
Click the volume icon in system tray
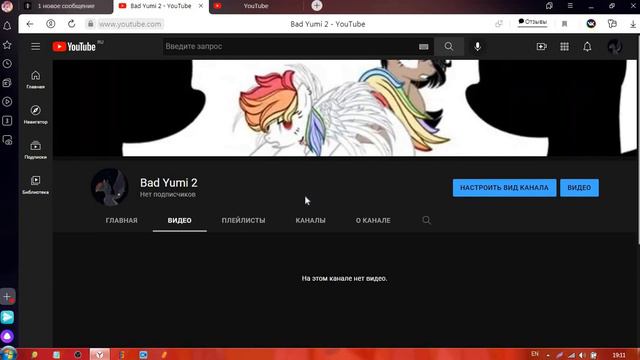(x=582, y=355)
